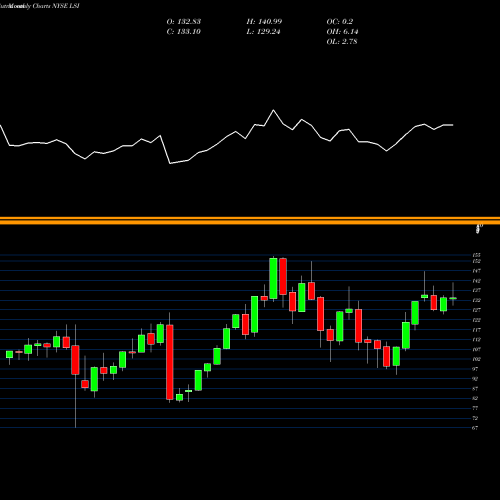500x500 pixels.
Task: Click the 112 price axis label
Action: point(476,340)
